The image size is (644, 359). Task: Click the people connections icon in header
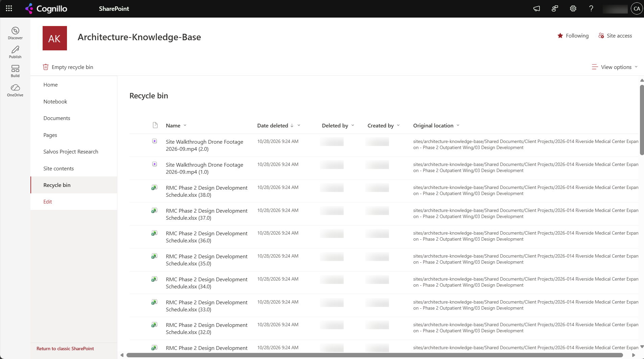pos(555,8)
